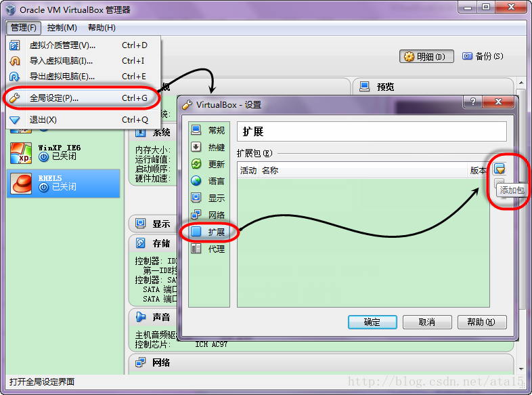Click the 预览 preview monitor icon
This screenshot has height=395, width=532.
[x=365, y=87]
